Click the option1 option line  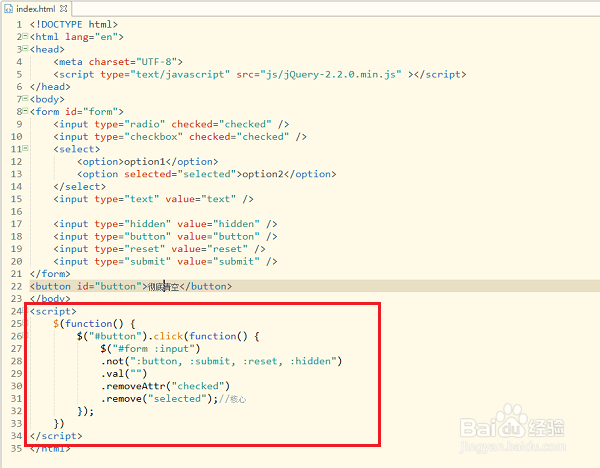(x=148, y=161)
